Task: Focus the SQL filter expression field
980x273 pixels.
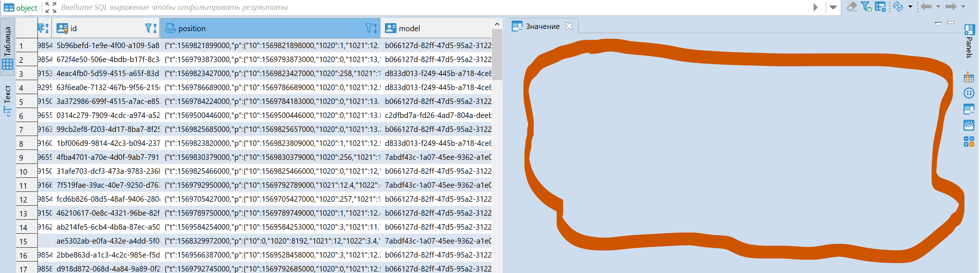Action: (434, 7)
